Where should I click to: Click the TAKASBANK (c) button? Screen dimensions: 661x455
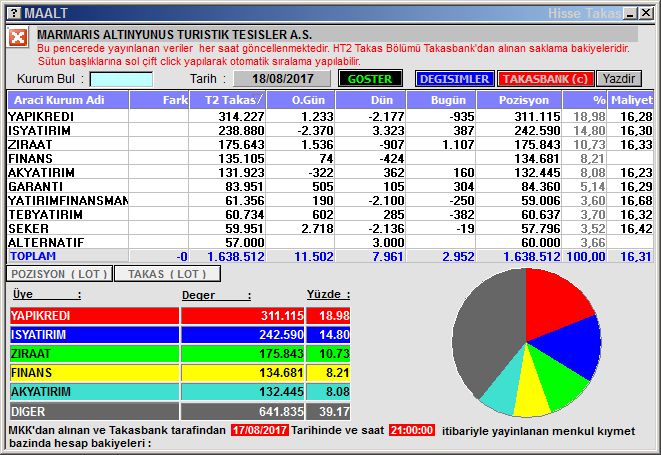point(545,79)
